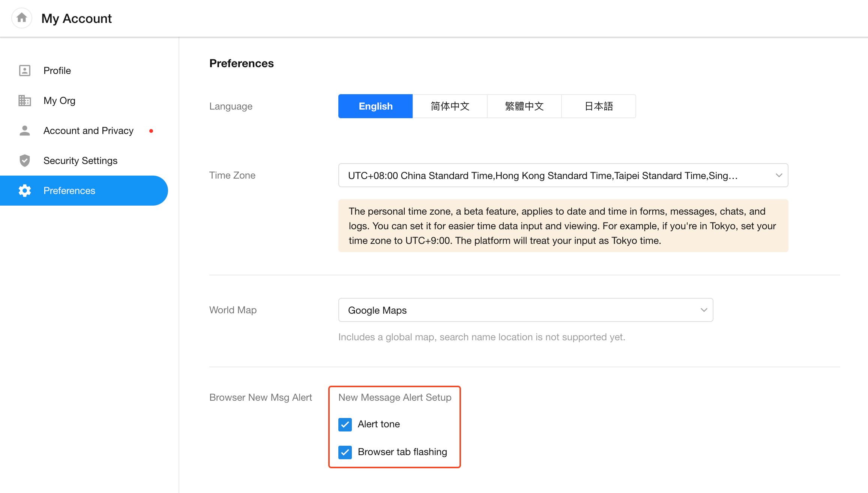Go to the My Org section
The image size is (868, 493).
point(59,101)
